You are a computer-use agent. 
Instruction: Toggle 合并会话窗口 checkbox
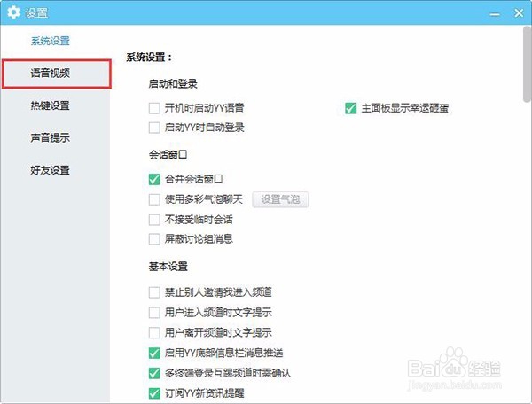click(x=154, y=179)
